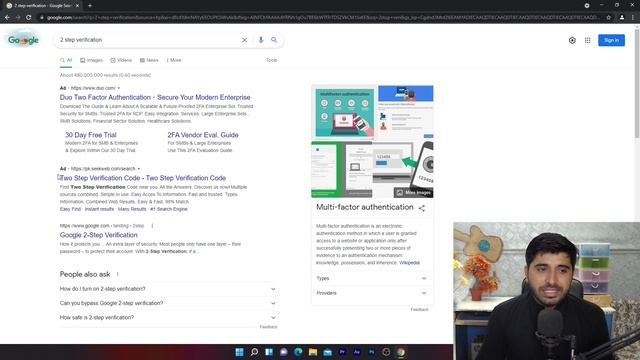Open Two Step Verification Code ad link
This screenshot has height=360, width=640.
143,178
